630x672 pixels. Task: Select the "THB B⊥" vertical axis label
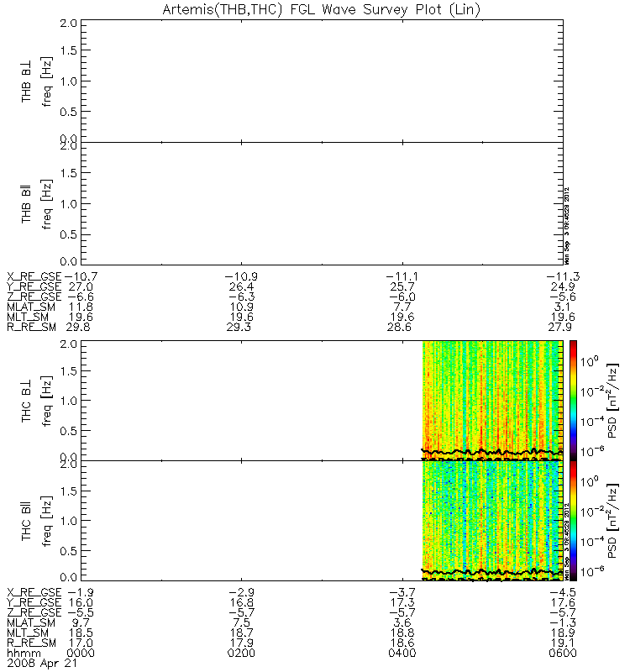click(26, 81)
